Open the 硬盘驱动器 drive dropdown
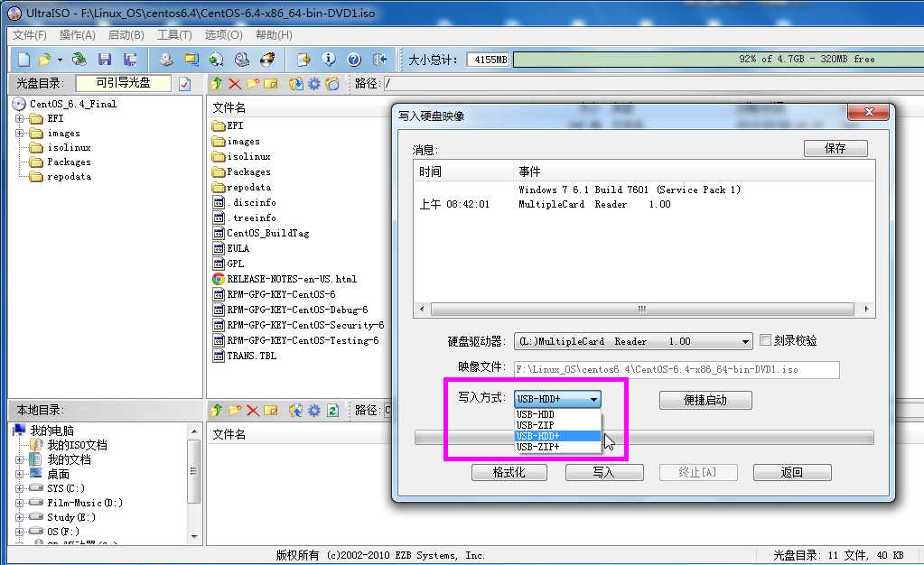This screenshot has height=565, width=924. 745,342
